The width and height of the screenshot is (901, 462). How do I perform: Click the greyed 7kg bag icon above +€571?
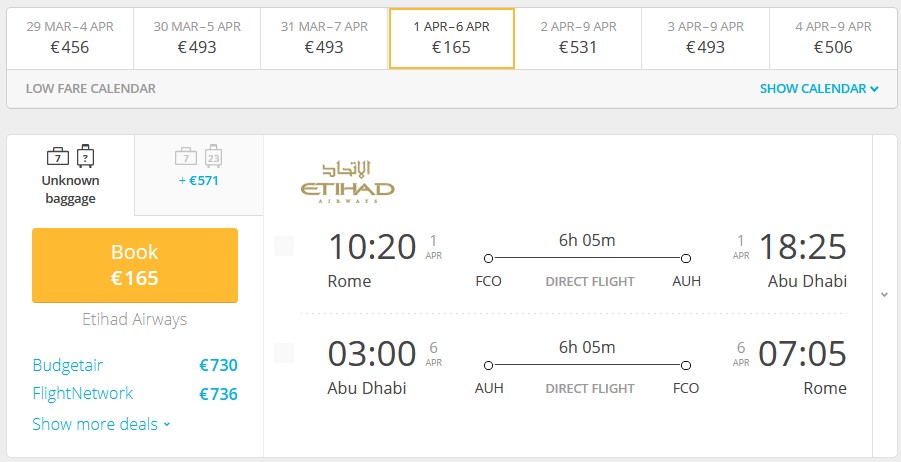(x=186, y=156)
